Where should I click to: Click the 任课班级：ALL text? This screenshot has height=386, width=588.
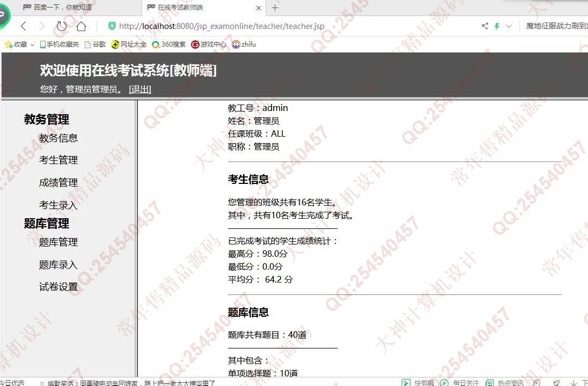(256, 134)
